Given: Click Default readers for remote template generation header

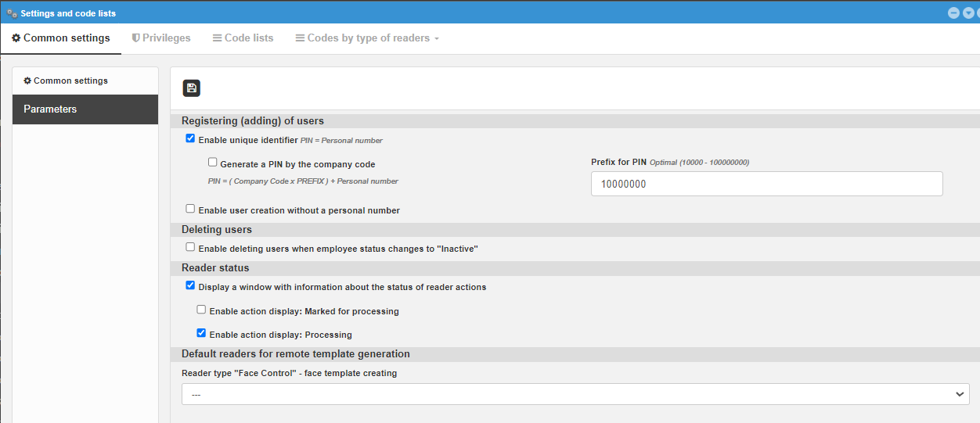Looking at the screenshot, I should 575,354.
